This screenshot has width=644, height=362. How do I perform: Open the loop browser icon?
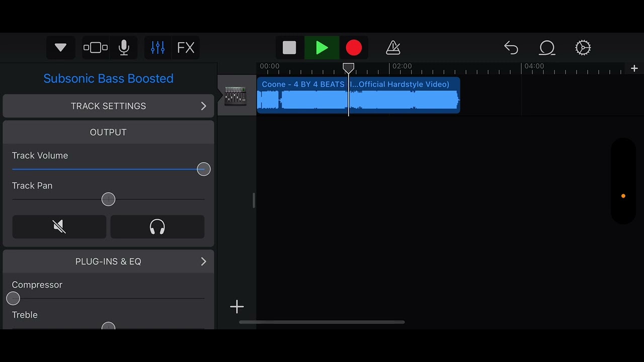[x=547, y=48]
